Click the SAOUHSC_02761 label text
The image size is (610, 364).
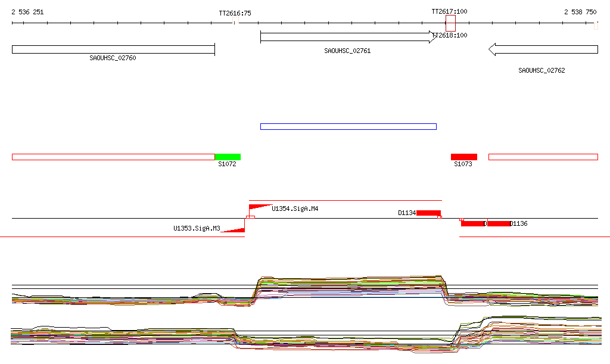(x=347, y=51)
